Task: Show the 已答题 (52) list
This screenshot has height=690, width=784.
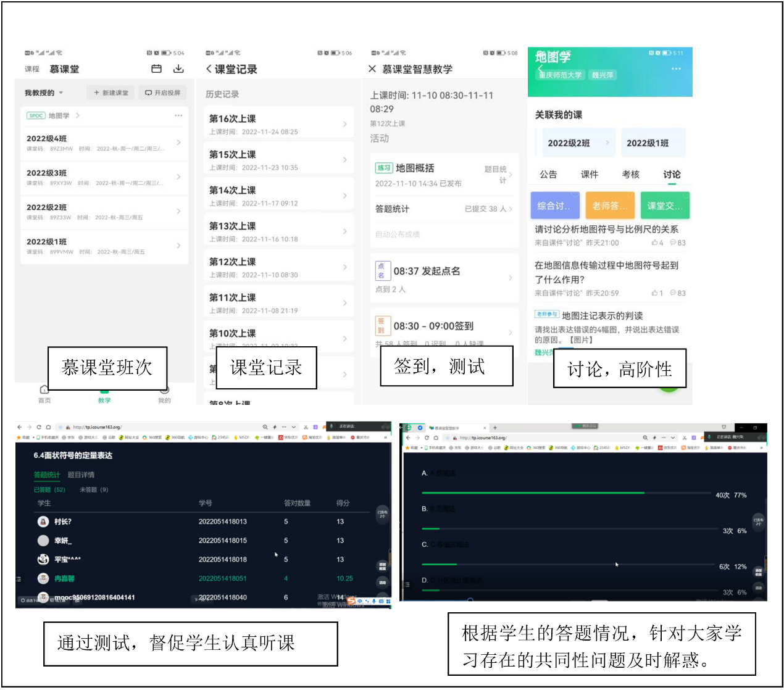Action: point(49,489)
